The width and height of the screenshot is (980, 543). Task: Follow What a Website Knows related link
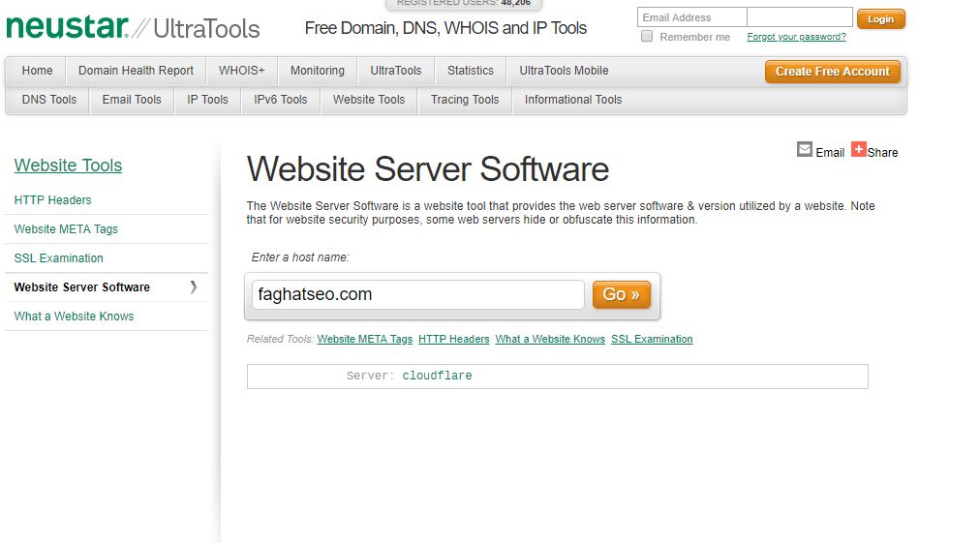click(x=550, y=339)
